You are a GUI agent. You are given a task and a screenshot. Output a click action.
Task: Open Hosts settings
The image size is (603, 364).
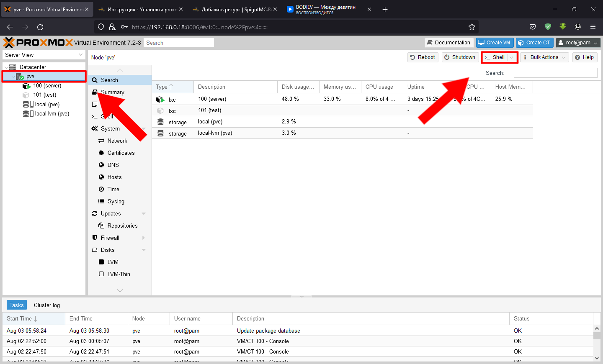click(x=120, y=177)
